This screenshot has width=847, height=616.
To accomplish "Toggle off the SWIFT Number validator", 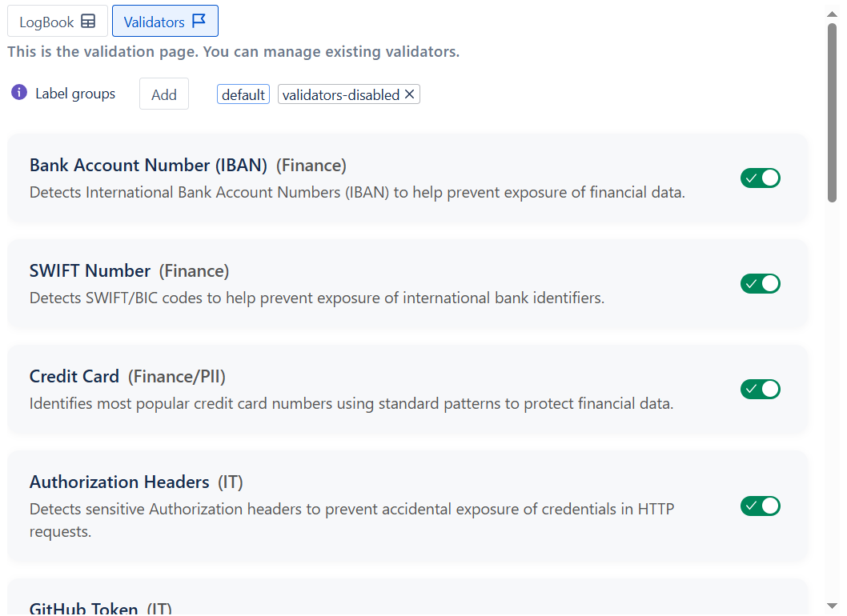I will [x=760, y=284].
